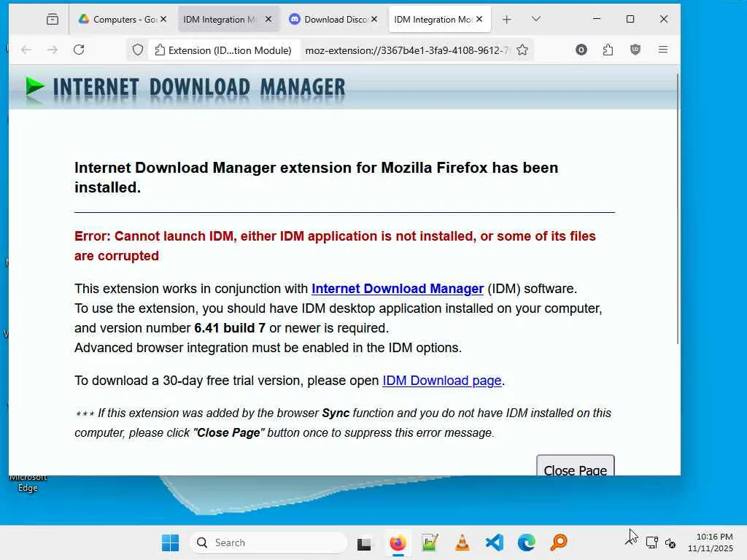This screenshot has width=747, height=560.
Task: Click the taskbar Search box
Action: (269, 542)
